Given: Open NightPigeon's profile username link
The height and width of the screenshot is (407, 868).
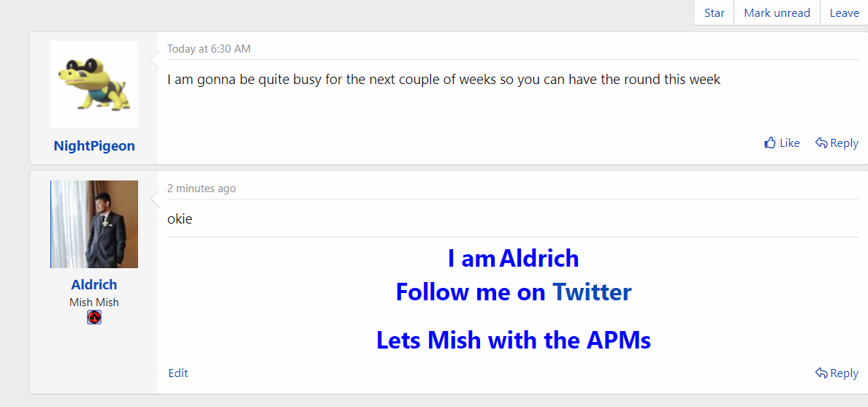Looking at the screenshot, I should click(x=94, y=145).
